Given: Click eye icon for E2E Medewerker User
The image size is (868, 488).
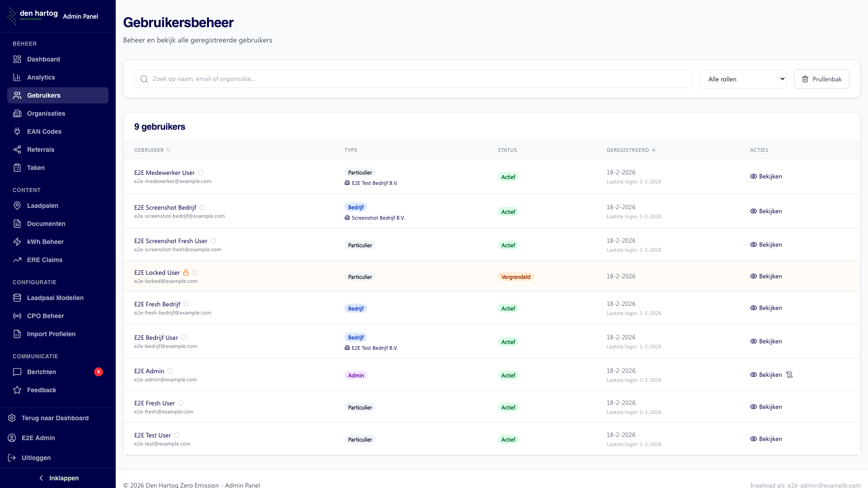Looking at the screenshot, I should 753,176.
